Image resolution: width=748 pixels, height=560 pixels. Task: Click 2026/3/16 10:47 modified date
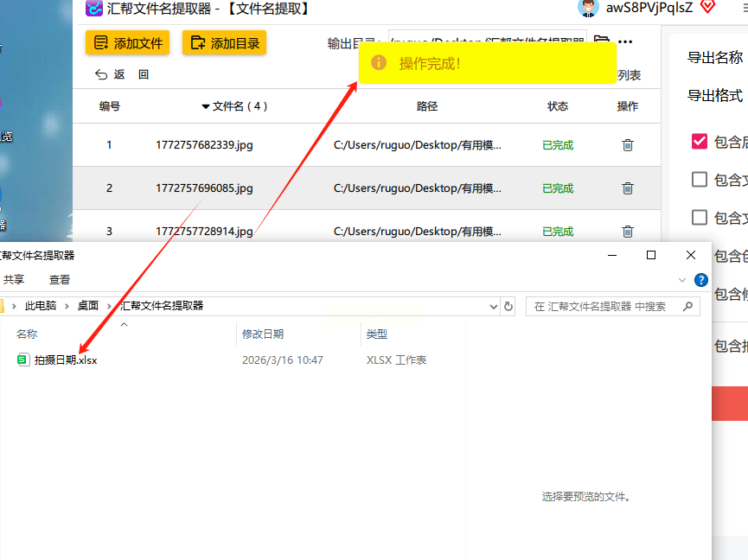click(283, 360)
